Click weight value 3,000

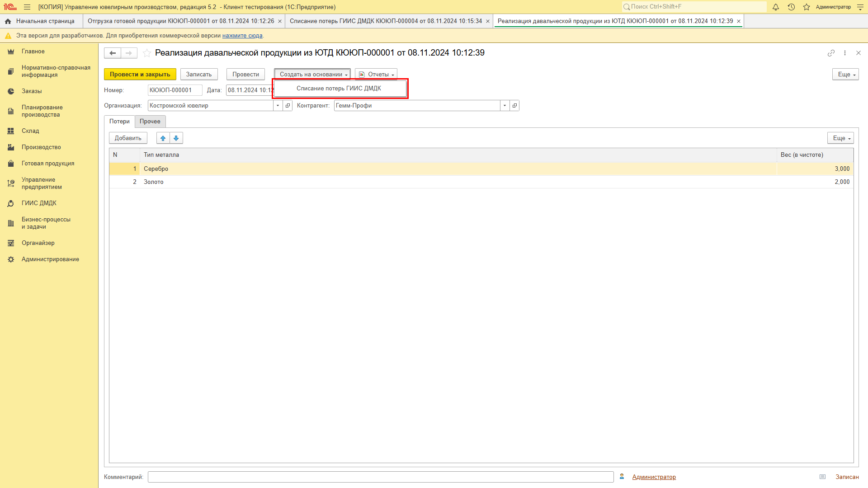[842, 169]
